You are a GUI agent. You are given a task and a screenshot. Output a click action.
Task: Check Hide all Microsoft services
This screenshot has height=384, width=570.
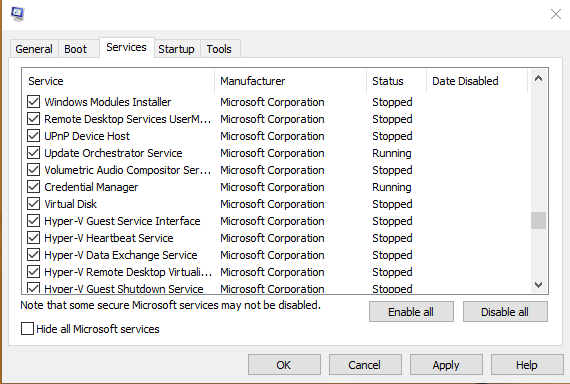(x=27, y=329)
